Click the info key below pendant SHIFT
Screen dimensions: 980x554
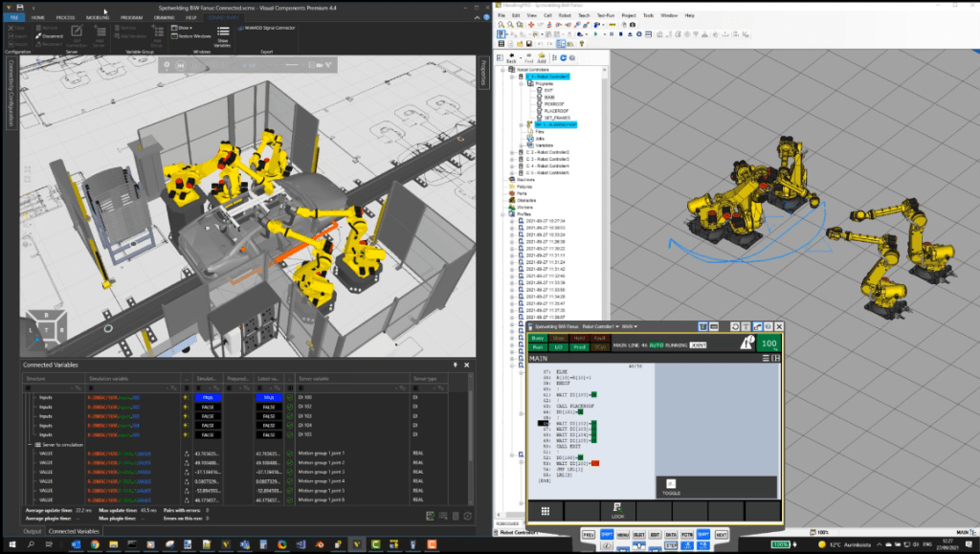(x=606, y=545)
